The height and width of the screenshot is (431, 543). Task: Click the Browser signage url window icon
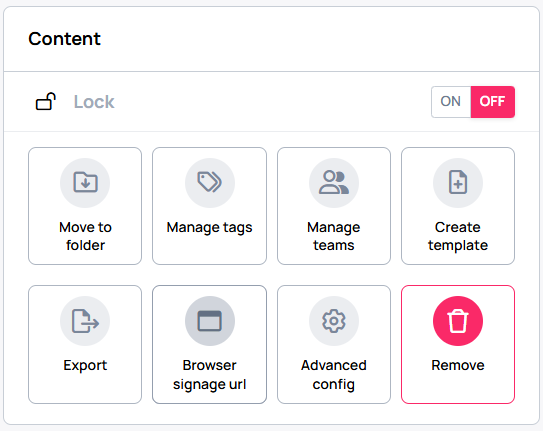click(x=210, y=321)
